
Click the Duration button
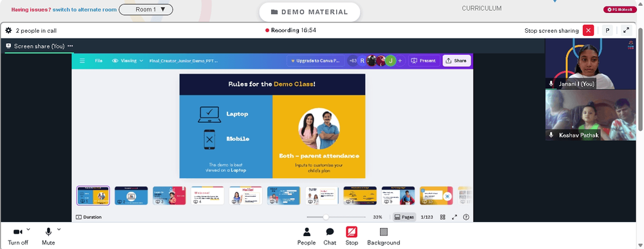pyautogui.click(x=89, y=217)
